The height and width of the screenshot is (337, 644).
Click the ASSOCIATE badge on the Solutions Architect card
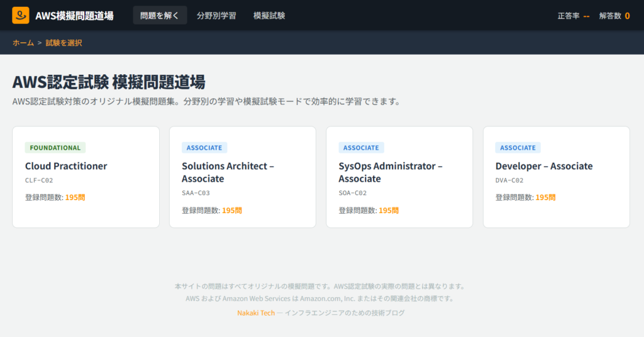204,148
